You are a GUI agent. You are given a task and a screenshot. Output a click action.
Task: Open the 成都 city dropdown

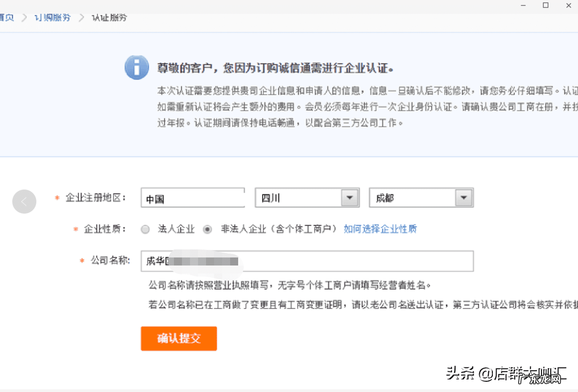(x=421, y=197)
